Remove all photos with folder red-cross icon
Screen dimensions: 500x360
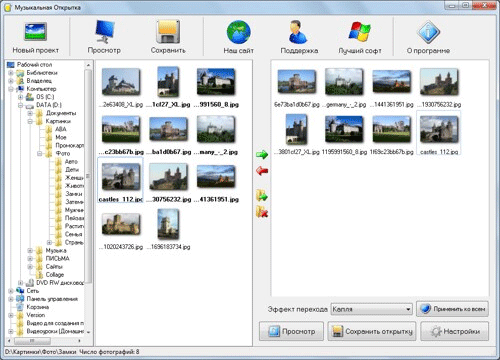click(x=262, y=212)
